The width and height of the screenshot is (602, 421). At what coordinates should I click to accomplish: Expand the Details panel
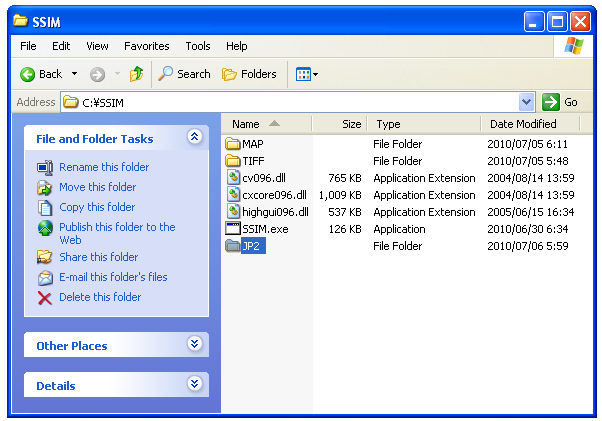pos(195,383)
